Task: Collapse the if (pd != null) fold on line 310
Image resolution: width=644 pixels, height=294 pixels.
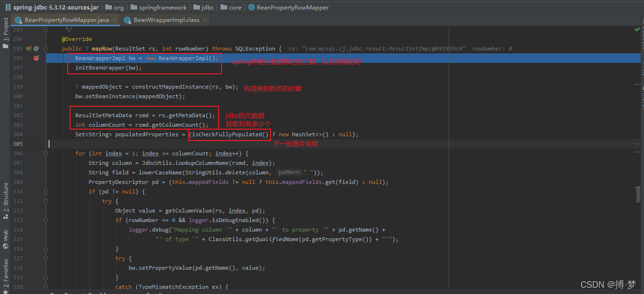Action: tap(46, 192)
